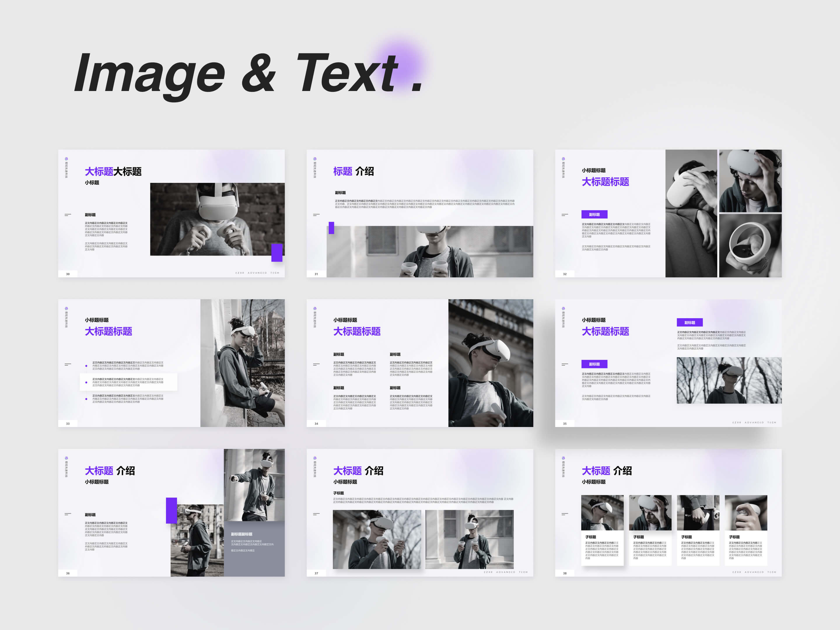
Task: Click the page number 35
Action: point(565,423)
